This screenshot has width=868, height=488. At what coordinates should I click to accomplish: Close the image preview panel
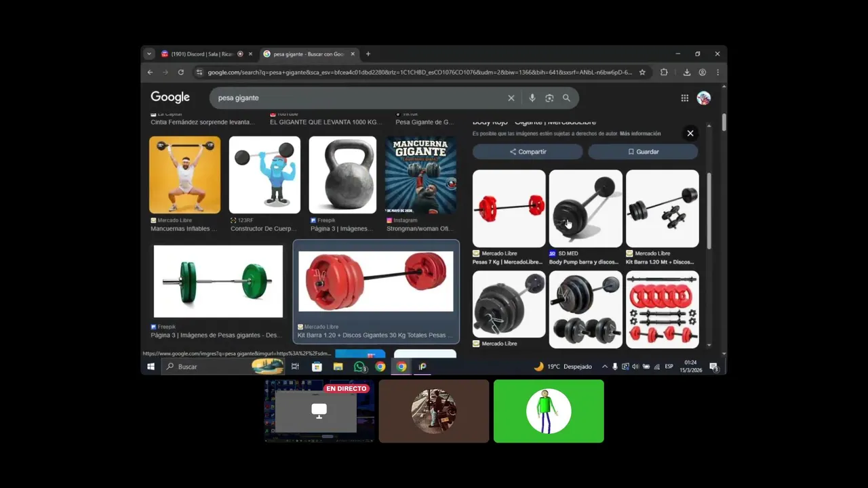[x=690, y=133]
